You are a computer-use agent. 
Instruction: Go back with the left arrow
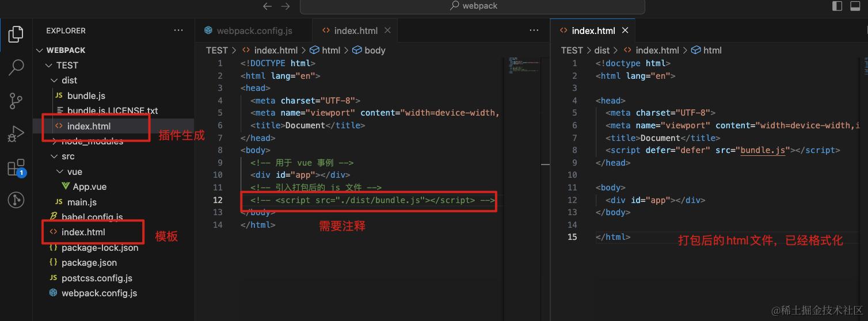267,6
